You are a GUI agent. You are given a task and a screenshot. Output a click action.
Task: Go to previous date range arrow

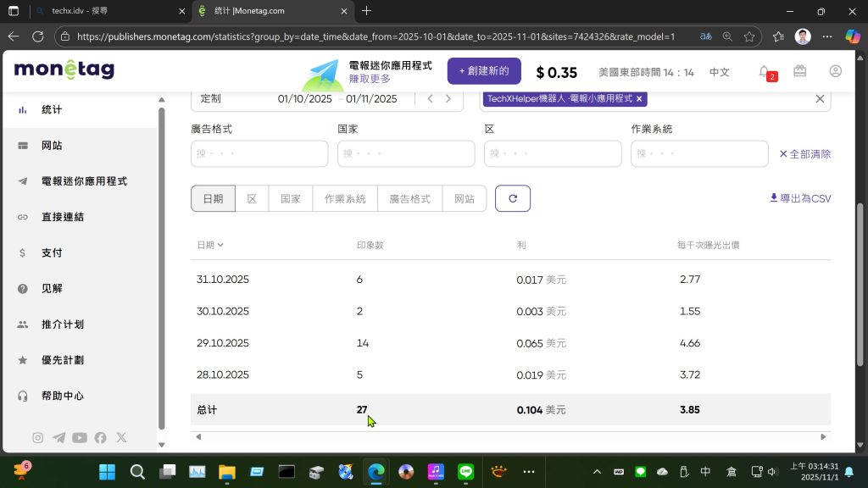(430, 99)
